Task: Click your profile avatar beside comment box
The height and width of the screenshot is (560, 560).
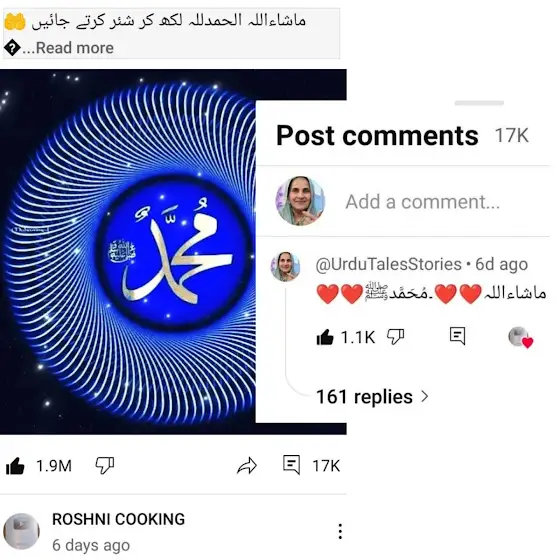Action: 300,201
